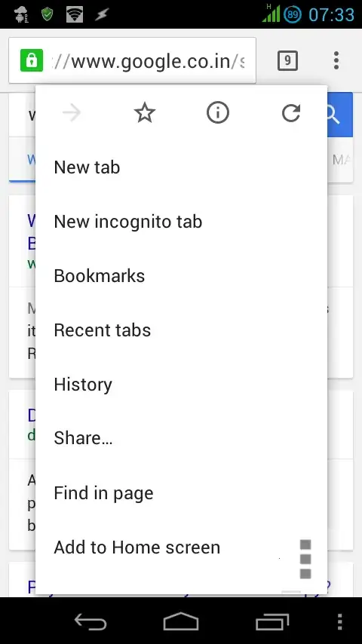Tap the green padlock security icon
Viewport: 362px width, 644px height.
pos(31,61)
